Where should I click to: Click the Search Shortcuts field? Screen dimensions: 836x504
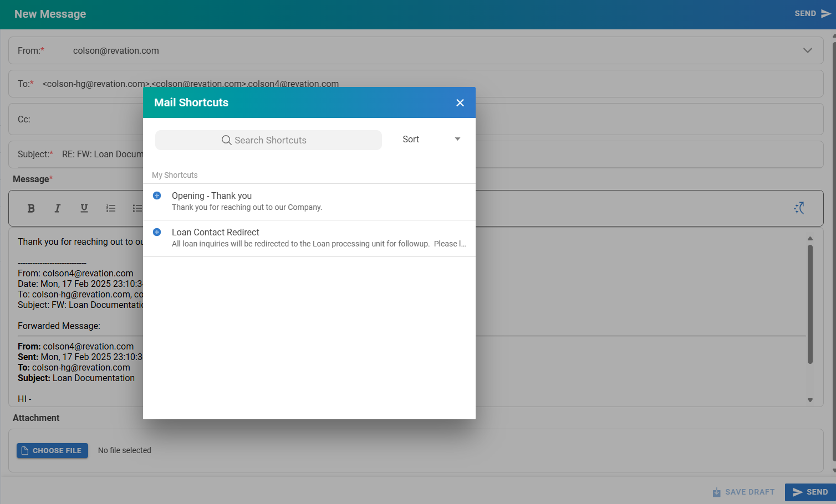click(268, 140)
